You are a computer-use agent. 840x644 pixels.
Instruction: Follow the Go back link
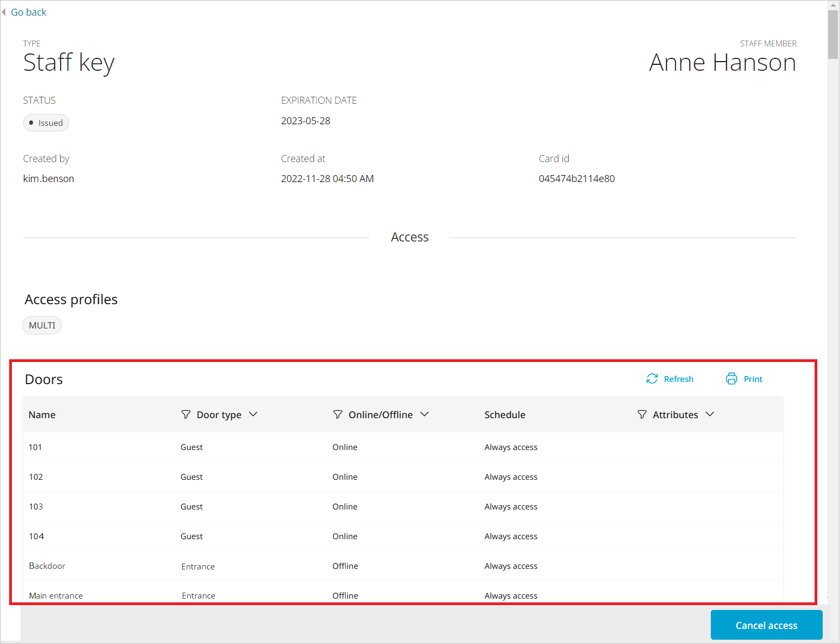click(29, 12)
